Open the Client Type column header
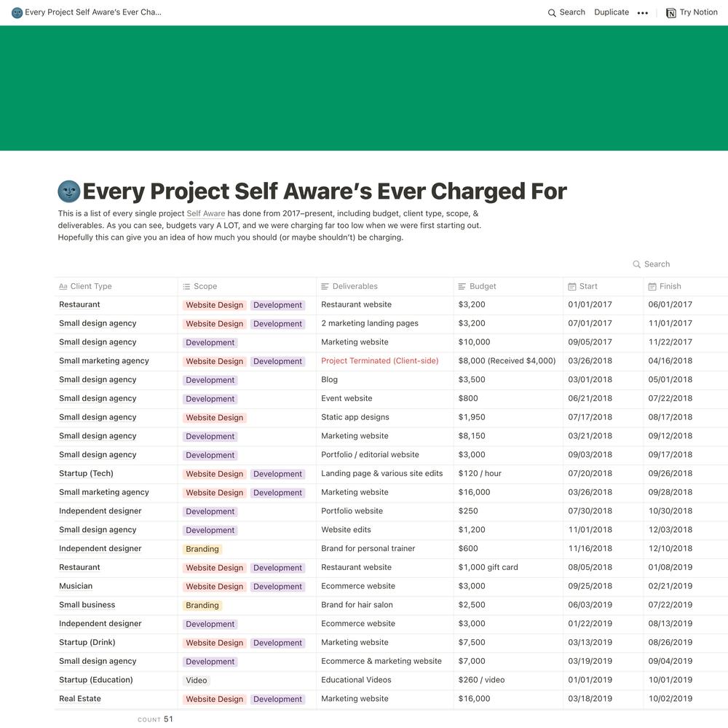Viewport: 728px width, 728px height. pos(86,286)
